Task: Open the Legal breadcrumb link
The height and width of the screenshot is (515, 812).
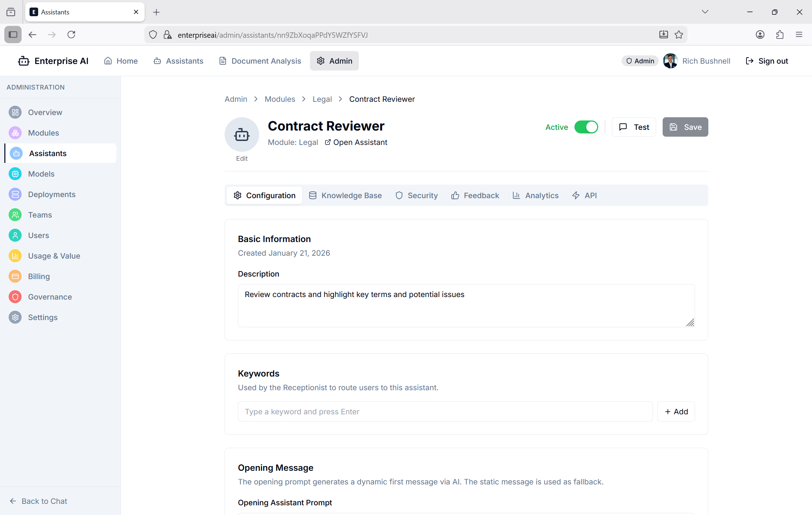Action: click(322, 99)
